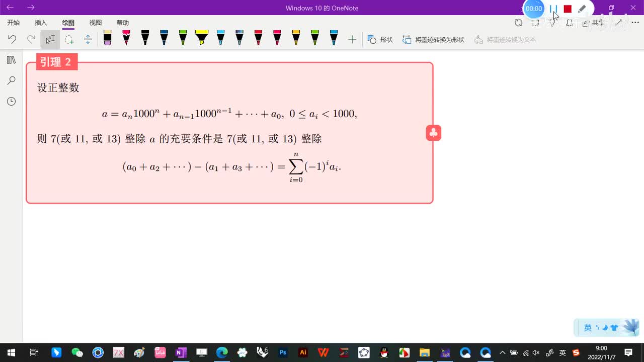Open the 插入 ribbon tab

41,23
